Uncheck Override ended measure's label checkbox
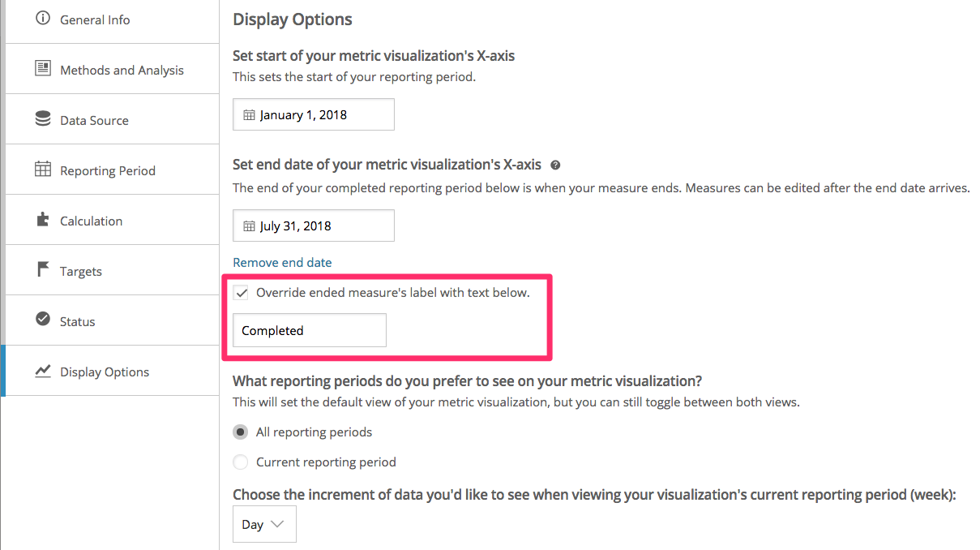Image resolution: width=980 pixels, height=550 pixels. [x=241, y=293]
